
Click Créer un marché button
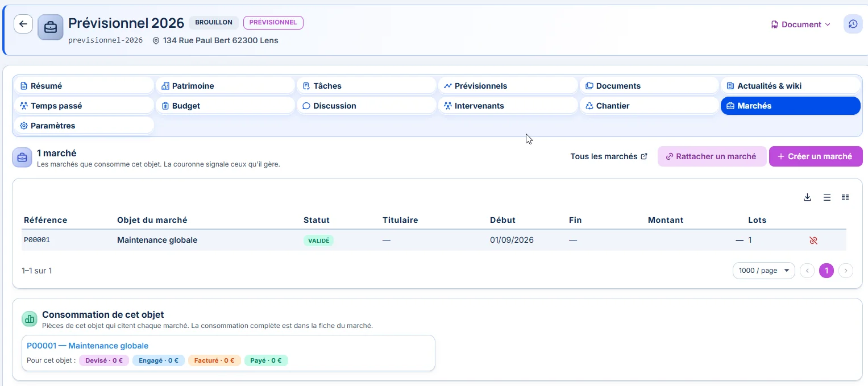pyautogui.click(x=816, y=156)
